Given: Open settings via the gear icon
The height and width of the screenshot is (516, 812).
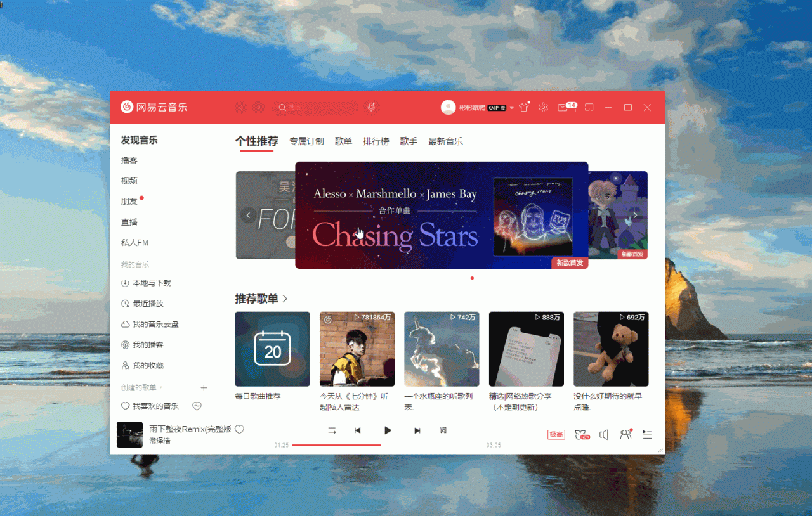Looking at the screenshot, I should (x=543, y=107).
